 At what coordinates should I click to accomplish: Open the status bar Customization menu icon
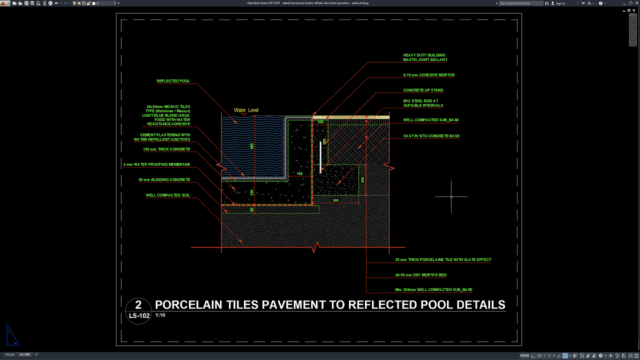tap(637, 356)
